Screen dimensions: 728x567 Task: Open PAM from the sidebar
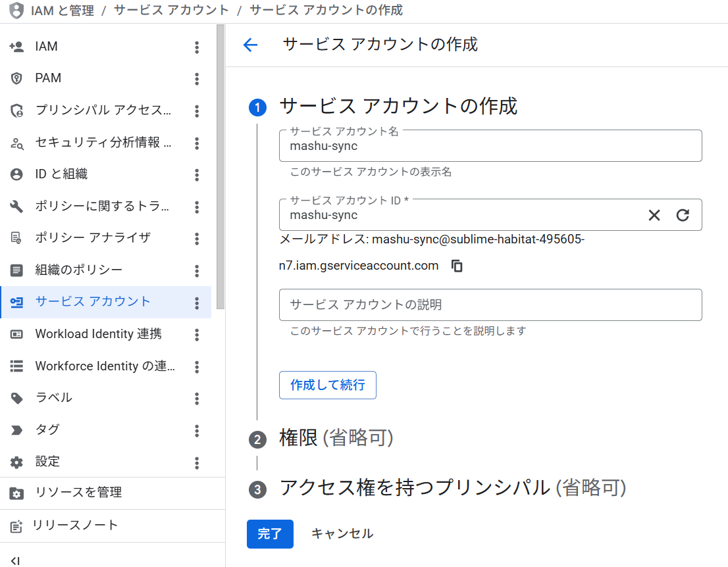tap(105, 78)
